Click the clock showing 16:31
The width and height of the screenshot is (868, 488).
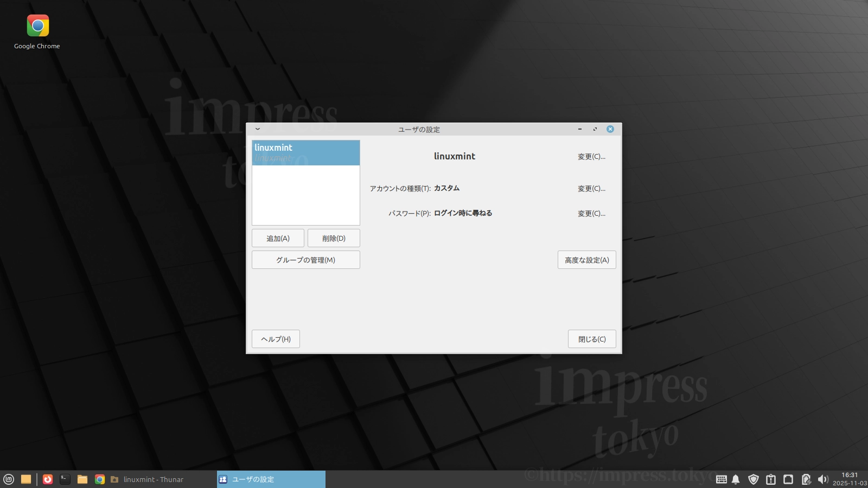850,479
